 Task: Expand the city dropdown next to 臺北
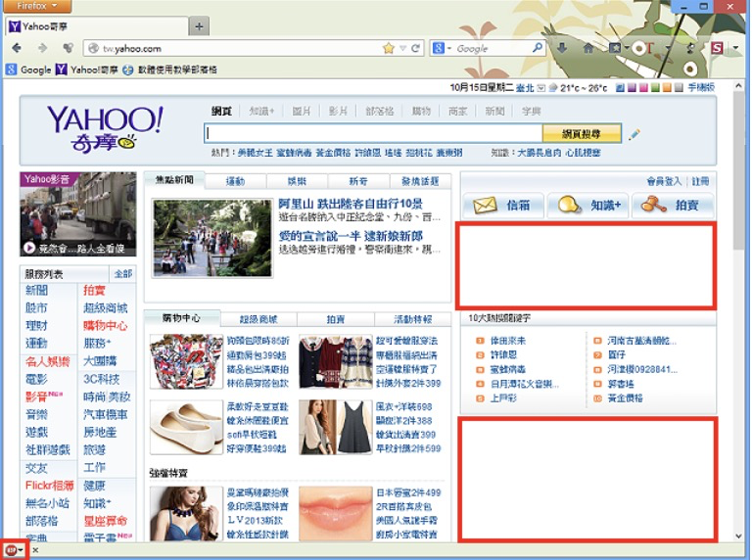click(541, 88)
